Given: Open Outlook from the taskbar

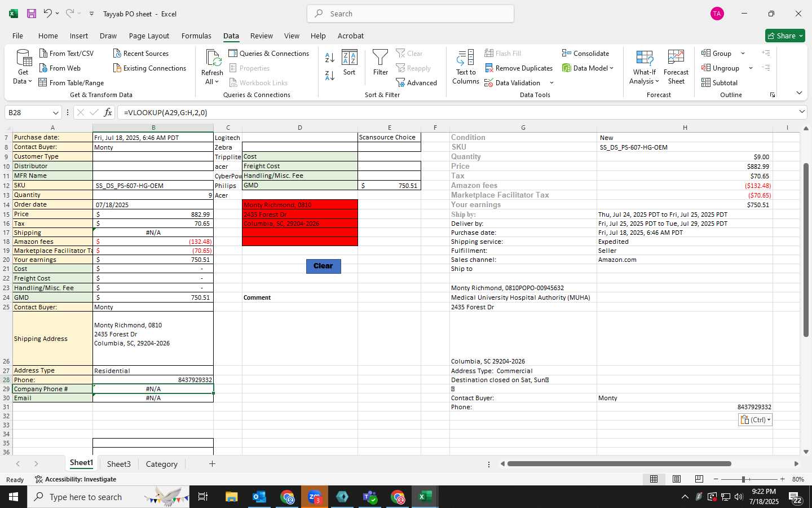Looking at the screenshot, I should (259, 497).
